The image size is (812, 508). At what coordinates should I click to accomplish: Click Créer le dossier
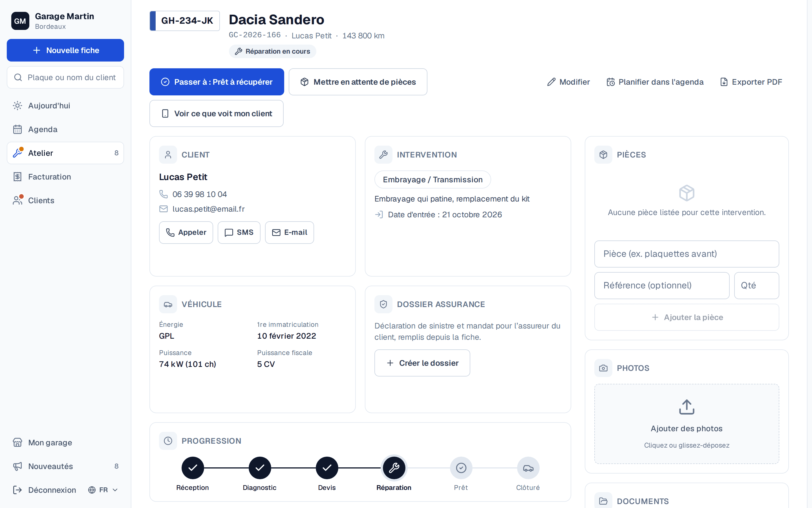pos(422,363)
